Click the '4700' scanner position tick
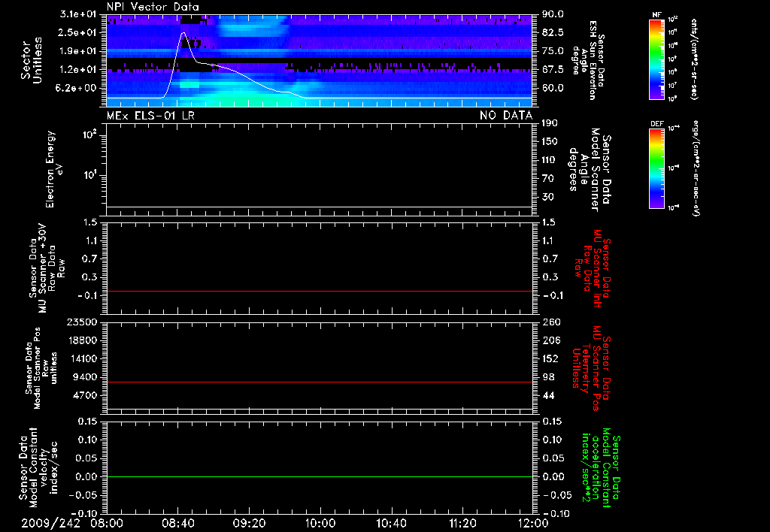Image resolution: width=770 pixels, height=532 pixels. tap(84, 395)
